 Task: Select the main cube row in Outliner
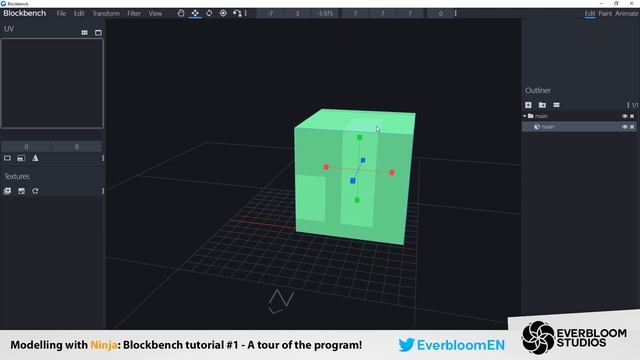point(579,127)
